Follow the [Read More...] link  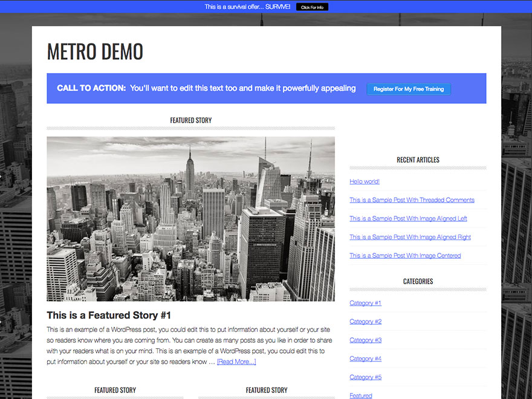(x=236, y=362)
